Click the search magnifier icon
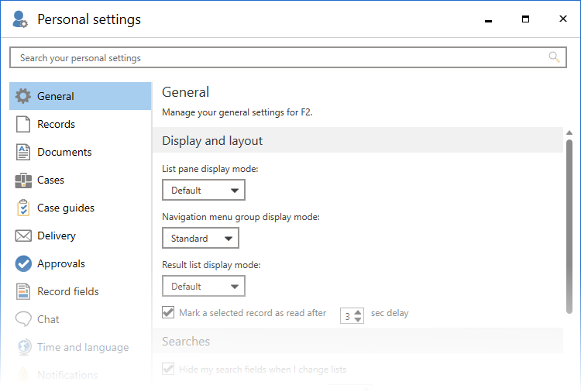The image size is (581, 392). [554, 57]
